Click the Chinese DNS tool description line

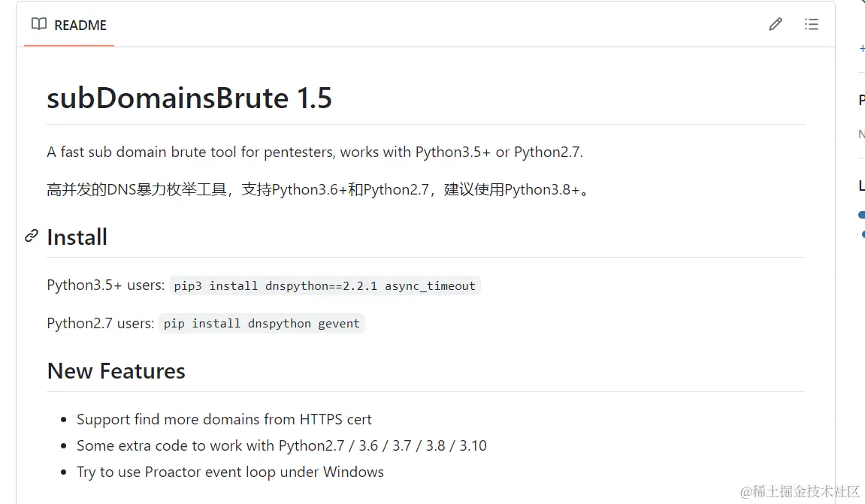coord(319,190)
